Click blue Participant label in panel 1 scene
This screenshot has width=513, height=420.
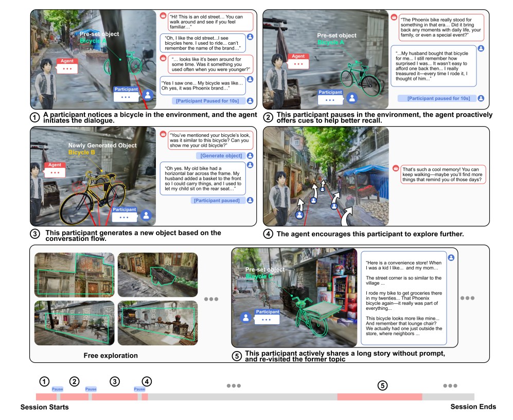click(126, 89)
